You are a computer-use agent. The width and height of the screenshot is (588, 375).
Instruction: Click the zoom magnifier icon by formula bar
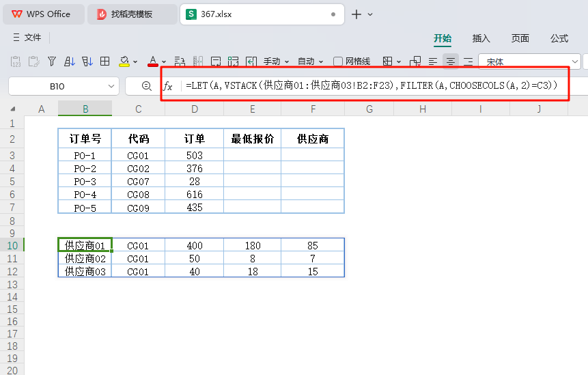coord(146,86)
